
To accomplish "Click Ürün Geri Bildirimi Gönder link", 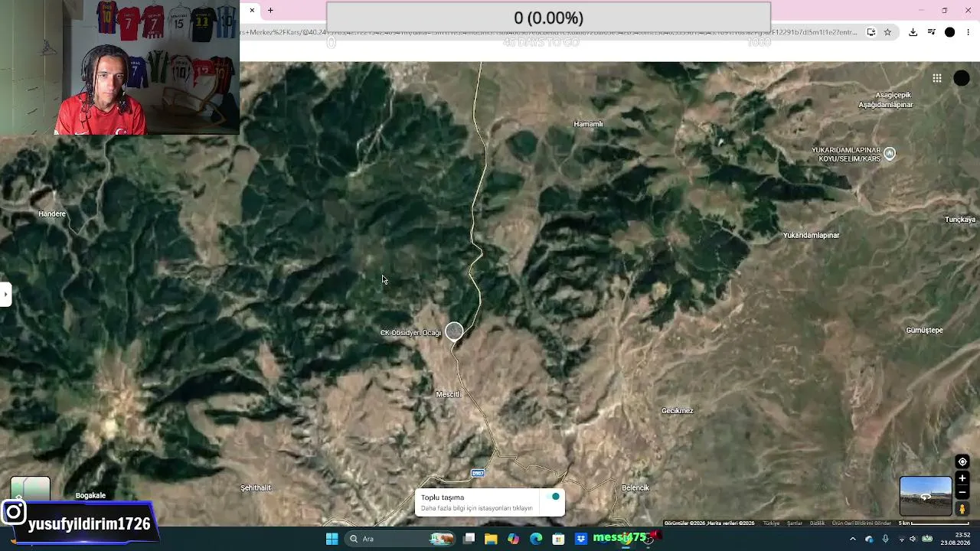I will click(861, 523).
